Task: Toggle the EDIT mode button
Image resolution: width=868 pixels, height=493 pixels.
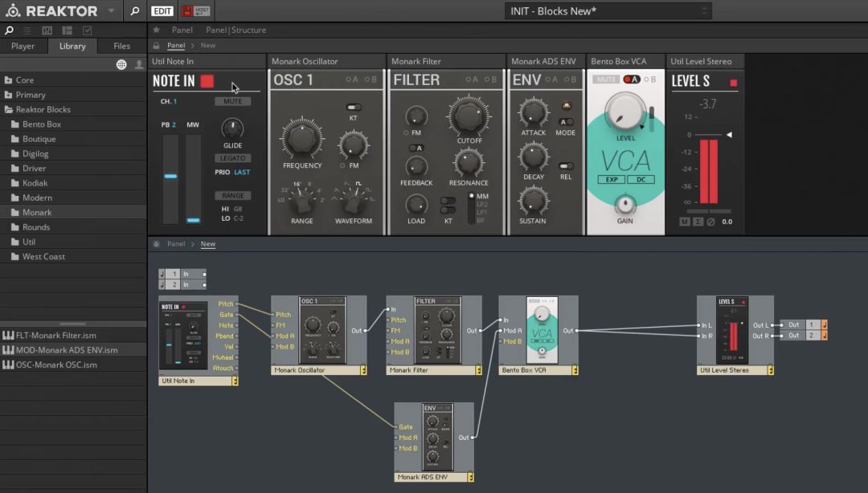Action: pyautogui.click(x=162, y=11)
